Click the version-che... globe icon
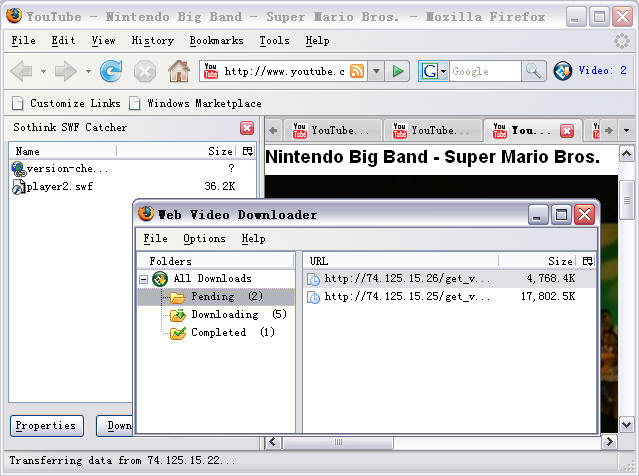The height and width of the screenshot is (476, 639). (18, 168)
